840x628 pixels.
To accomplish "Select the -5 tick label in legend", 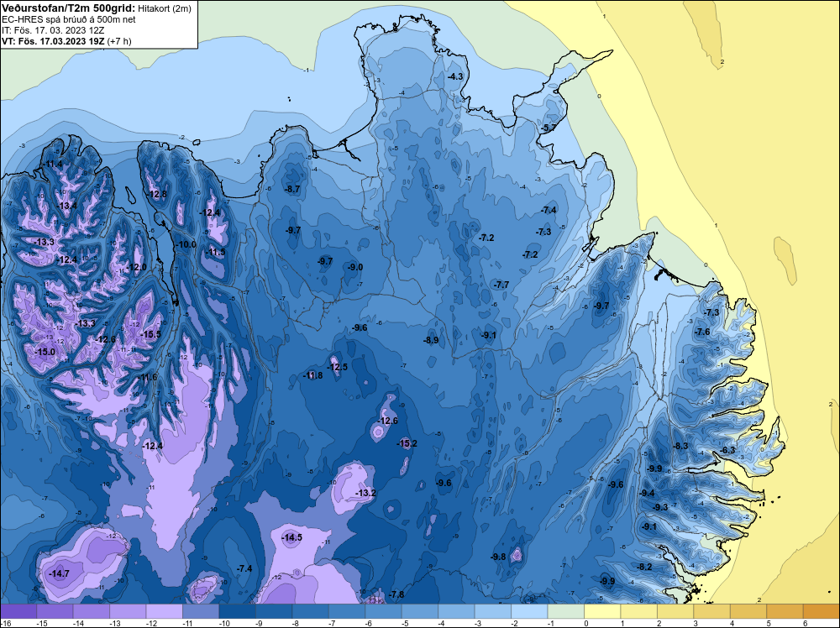I will [x=407, y=623].
